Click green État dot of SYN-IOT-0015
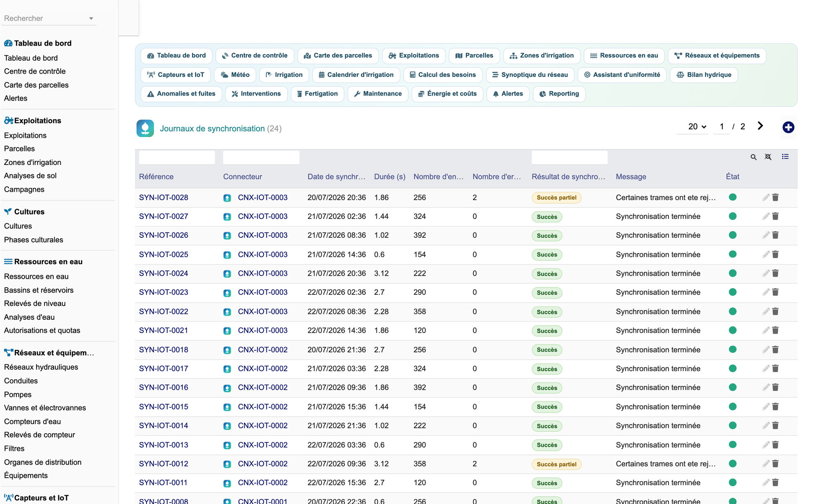The image size is (815, 504). pyautogui.click(x=732, y=406)
